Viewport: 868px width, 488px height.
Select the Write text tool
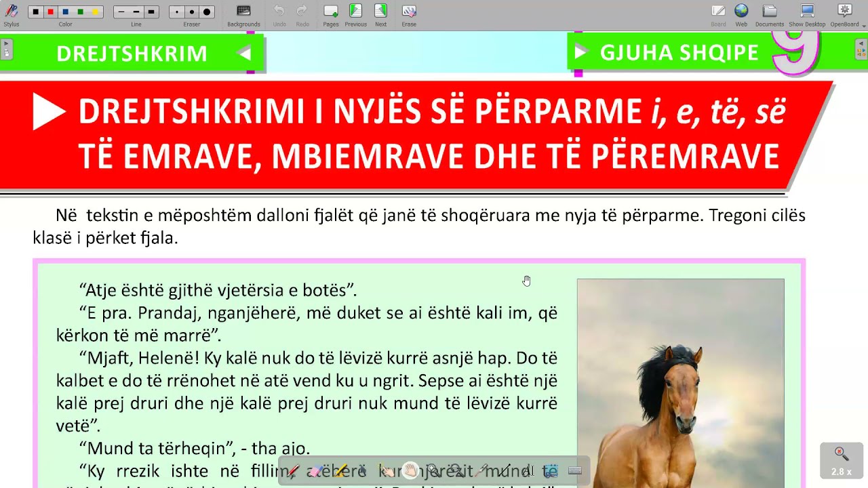point(528,471)
